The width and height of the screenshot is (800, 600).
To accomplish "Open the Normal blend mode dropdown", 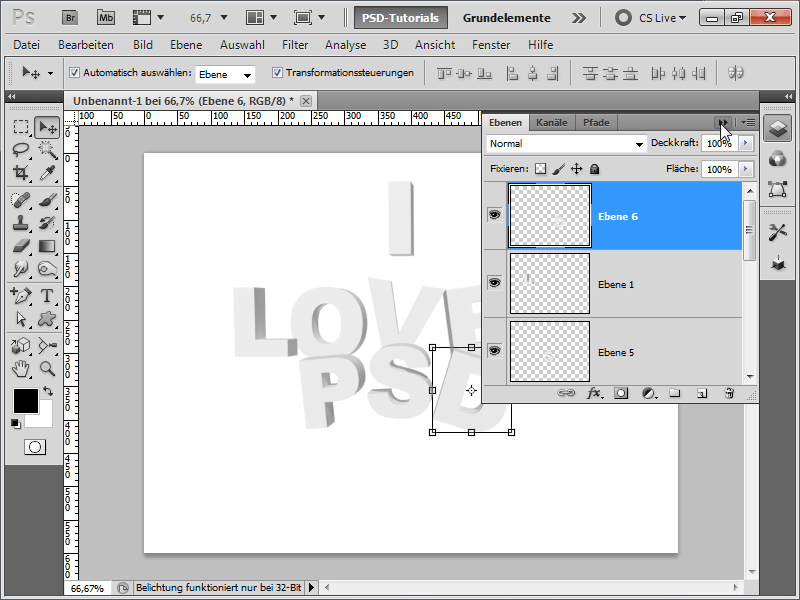I will click(x=566, y=144).
